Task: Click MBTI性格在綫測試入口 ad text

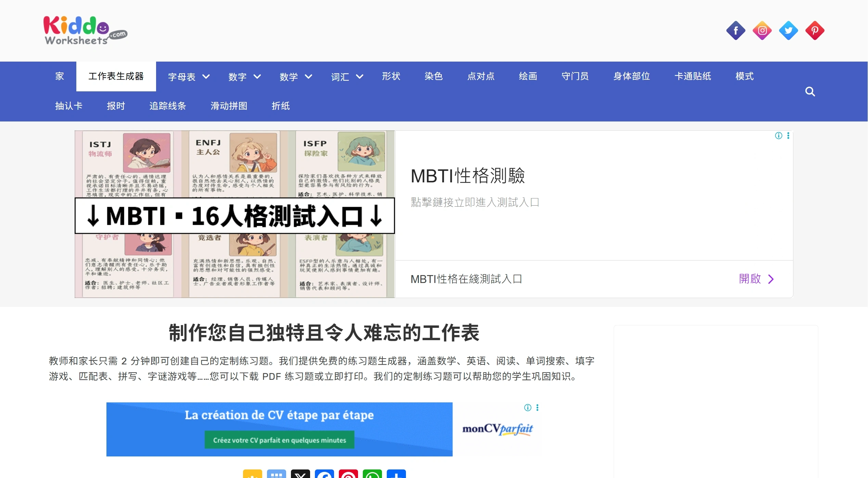Action: point(466,279)
